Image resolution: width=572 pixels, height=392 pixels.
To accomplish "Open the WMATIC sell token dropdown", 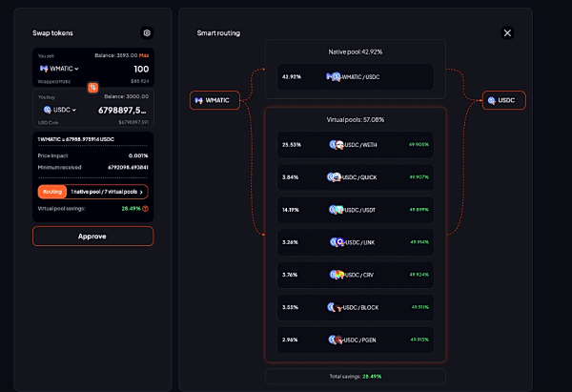I will [x=59, y=69].
